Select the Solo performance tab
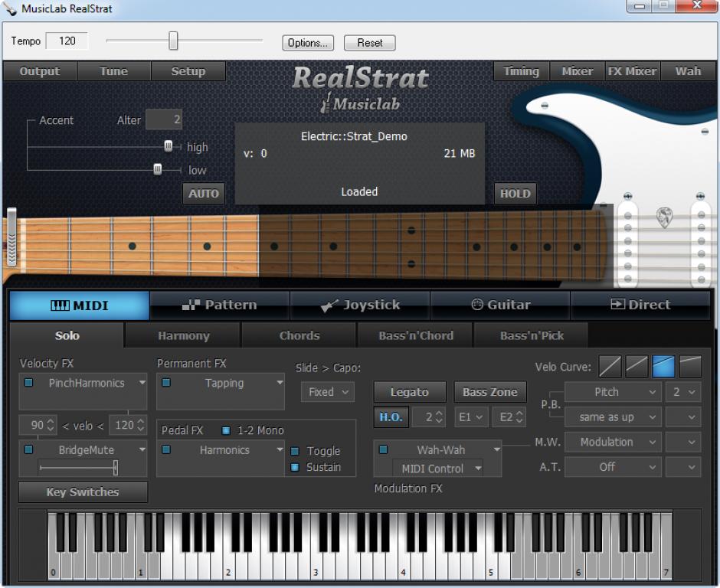The image size is (720, 588). 67,335
